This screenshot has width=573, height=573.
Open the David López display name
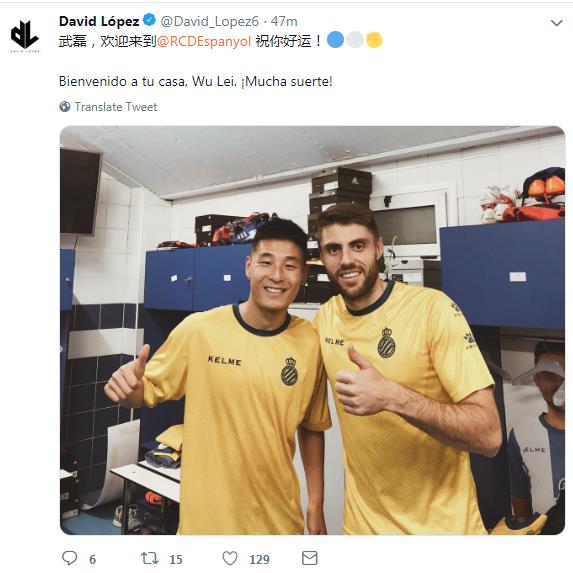[x=99, y=21]
